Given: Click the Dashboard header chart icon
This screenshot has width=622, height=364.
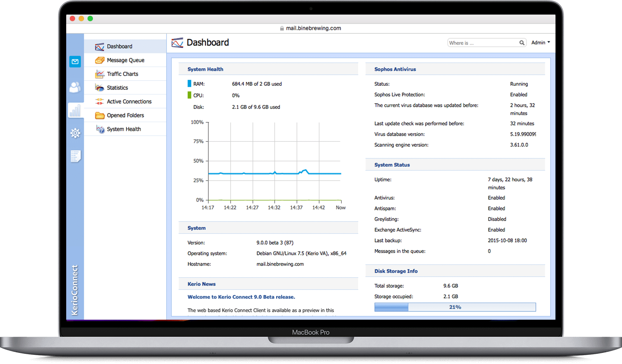Looking at the screenshot, I should pyautogui.click(x=177, y=43).
